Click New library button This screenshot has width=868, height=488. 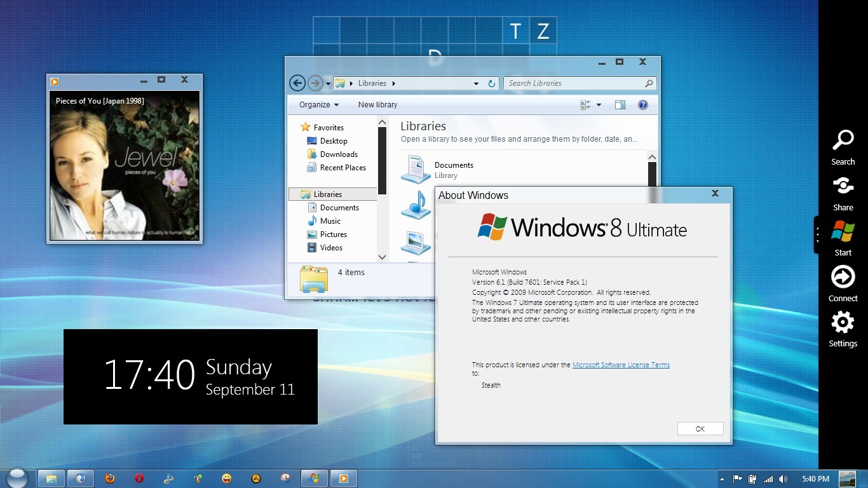click(x=377, y=105)
